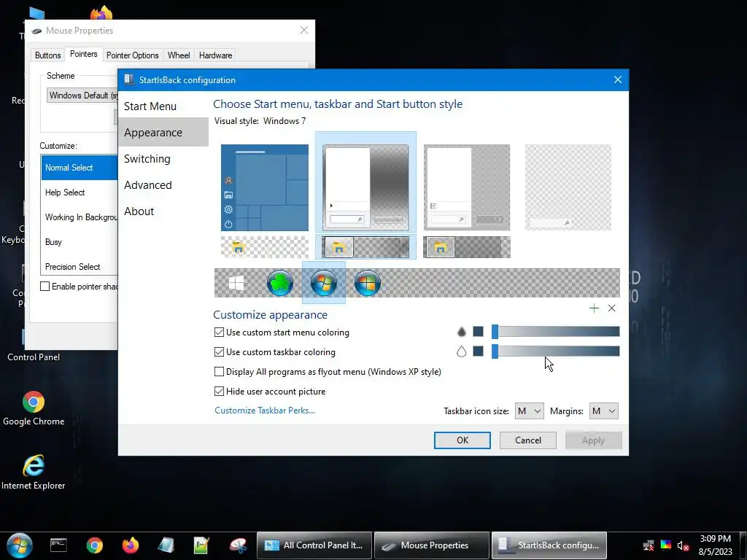Open the Scheme dropdown in Mouse Properties
Image resolution: width=747 pixels, height=560 pixels.
click(x=82, y=96)
